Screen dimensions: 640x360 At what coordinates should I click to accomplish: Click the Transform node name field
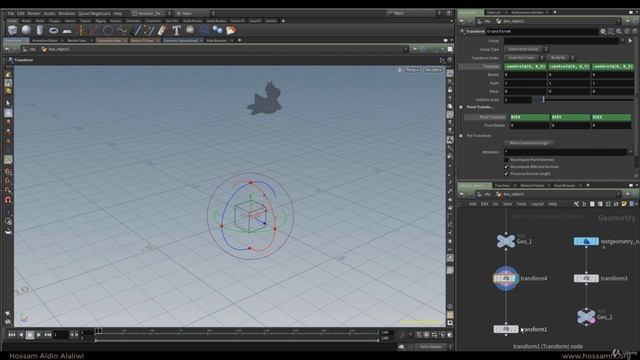pyautogui.click(x=541, y=31)
